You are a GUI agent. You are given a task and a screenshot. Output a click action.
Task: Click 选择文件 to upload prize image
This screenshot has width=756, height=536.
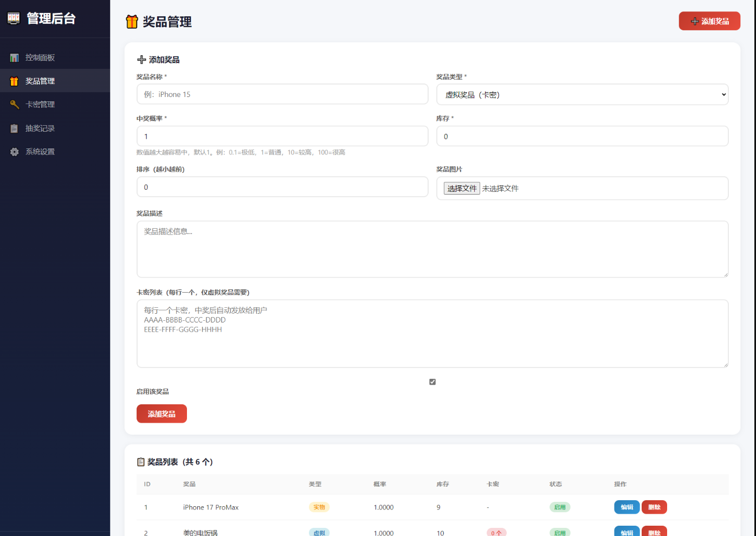click(x=462, y=188)
